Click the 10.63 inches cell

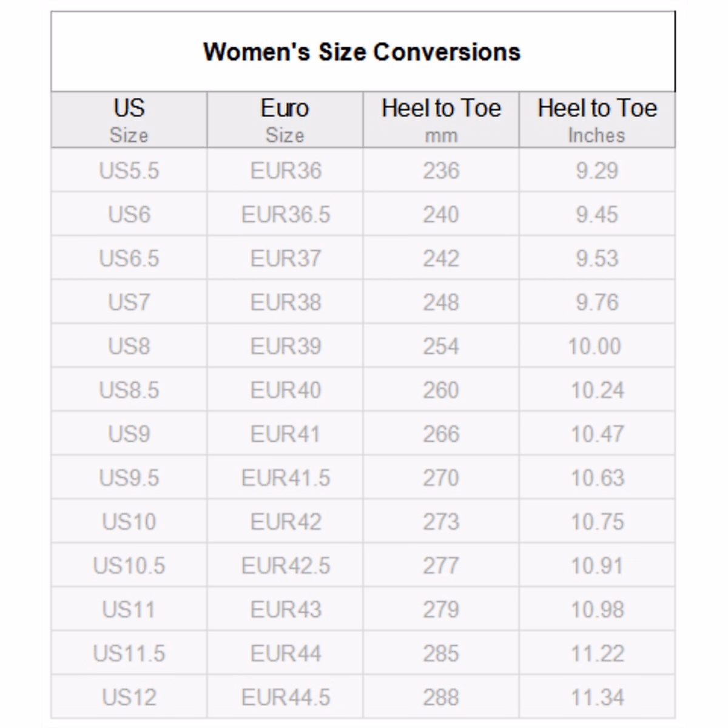point(597,478)
